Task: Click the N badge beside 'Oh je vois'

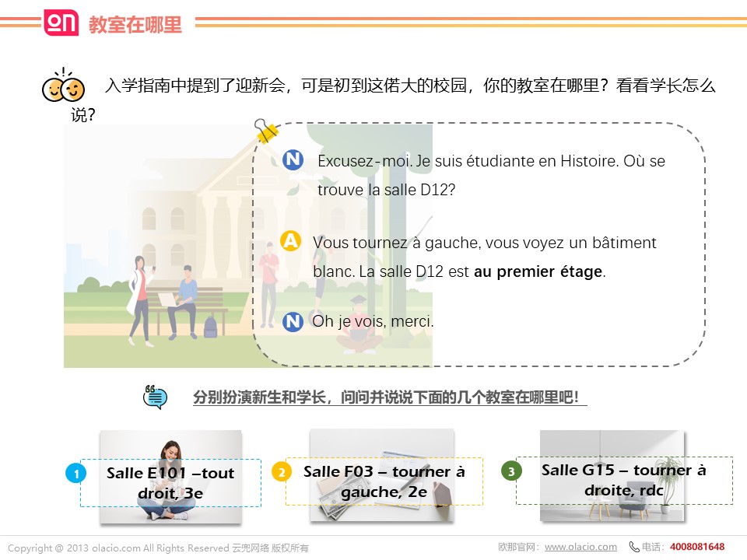Action: [293, 321]
